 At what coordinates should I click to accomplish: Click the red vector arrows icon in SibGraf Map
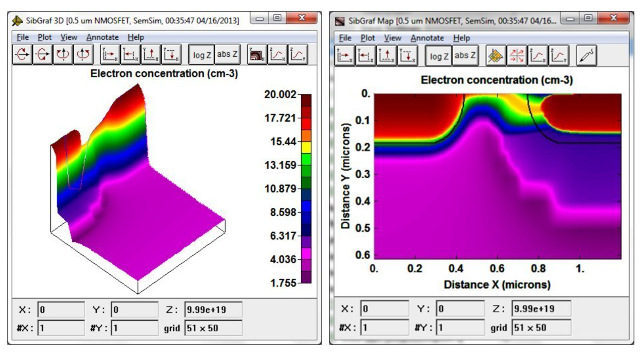(x=517, y=56)
